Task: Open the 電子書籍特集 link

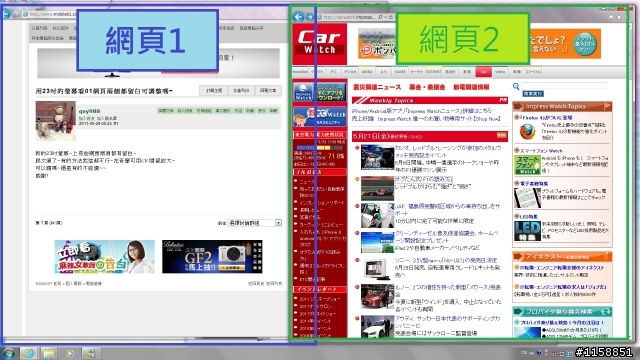Action: point(534,184)
